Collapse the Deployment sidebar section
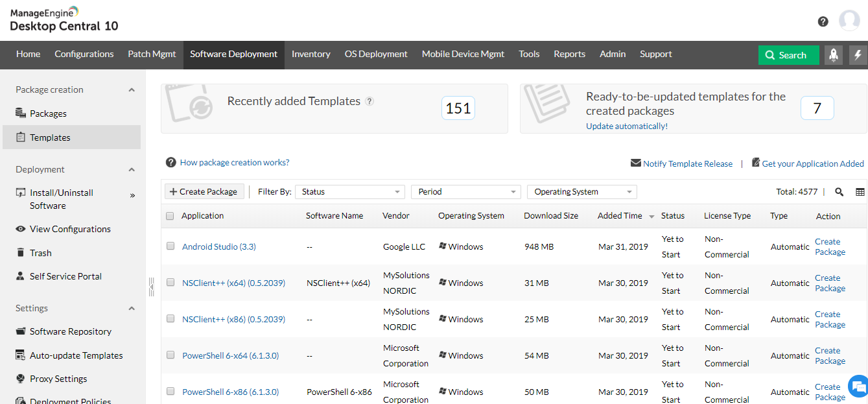868x404 pixels. click(x=132, y=169)
